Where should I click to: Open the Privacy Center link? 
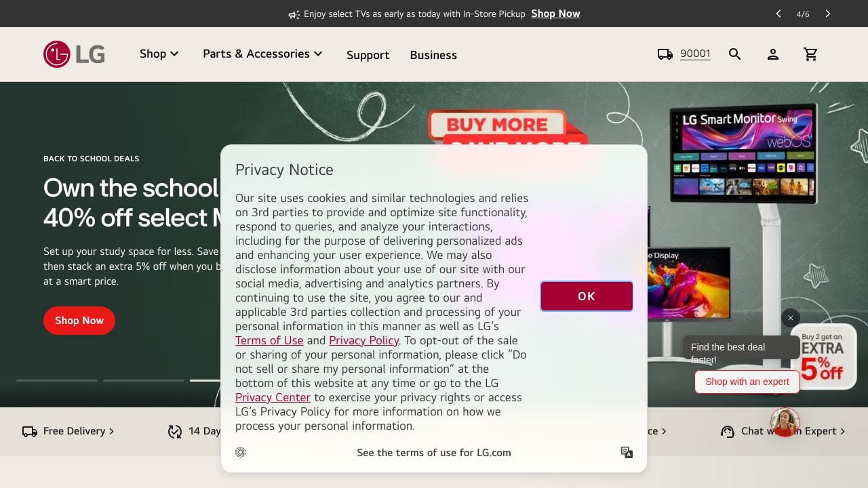273,397
